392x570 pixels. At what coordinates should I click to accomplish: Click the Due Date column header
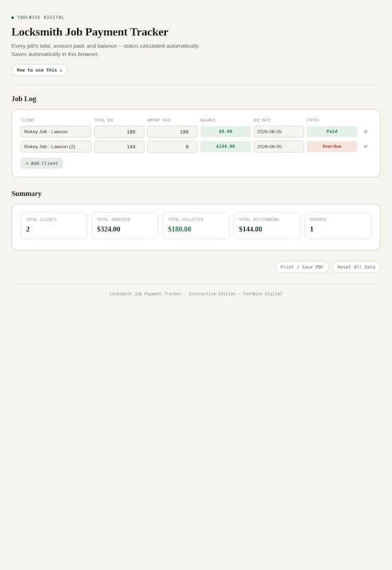pos(262,120)
